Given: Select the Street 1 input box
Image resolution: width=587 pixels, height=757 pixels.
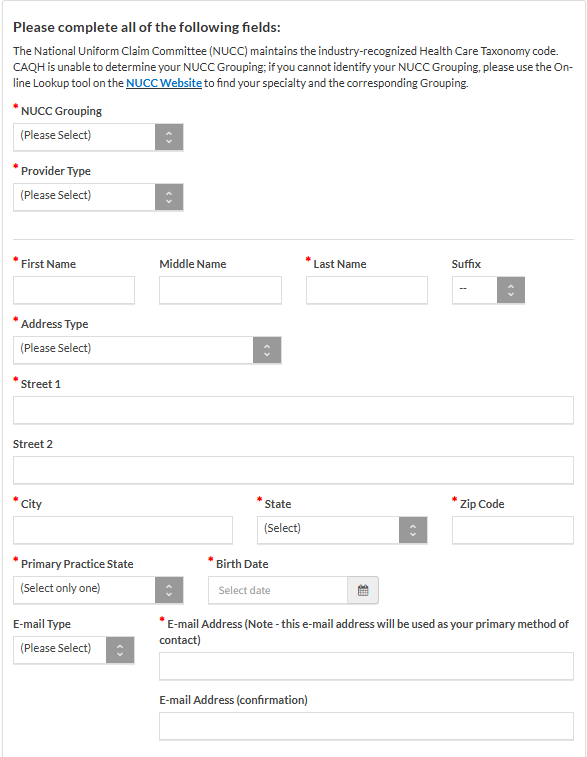Looking at the screenshot, I should pos(294,410).
